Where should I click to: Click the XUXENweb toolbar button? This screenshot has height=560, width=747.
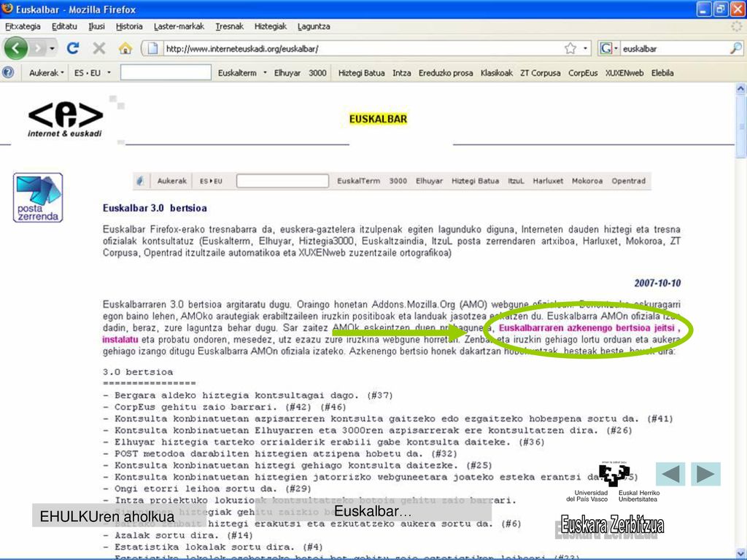click(624, 73)
